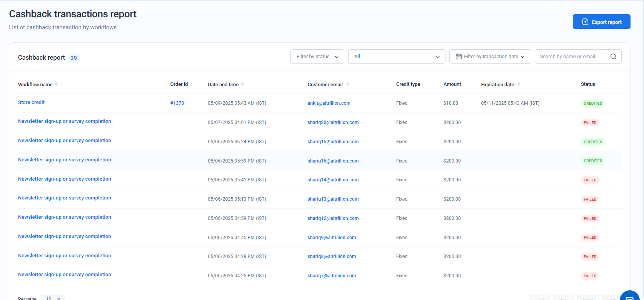Open the Store credit workflow link

31,102
